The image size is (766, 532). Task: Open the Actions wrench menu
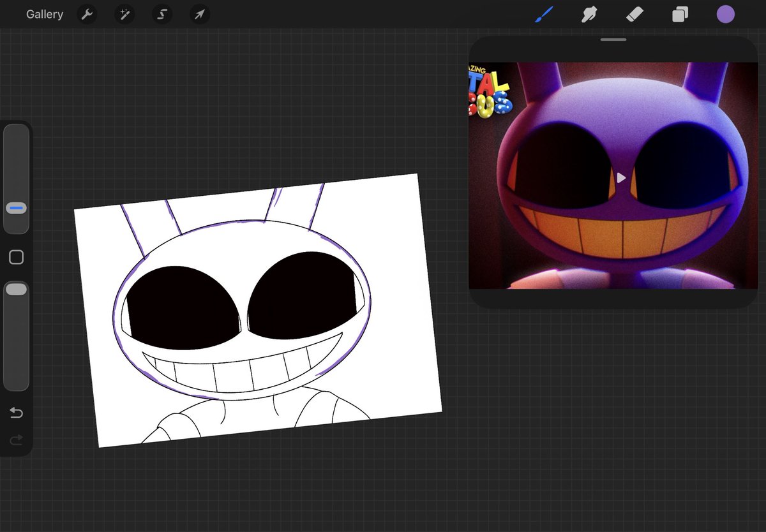87,14
